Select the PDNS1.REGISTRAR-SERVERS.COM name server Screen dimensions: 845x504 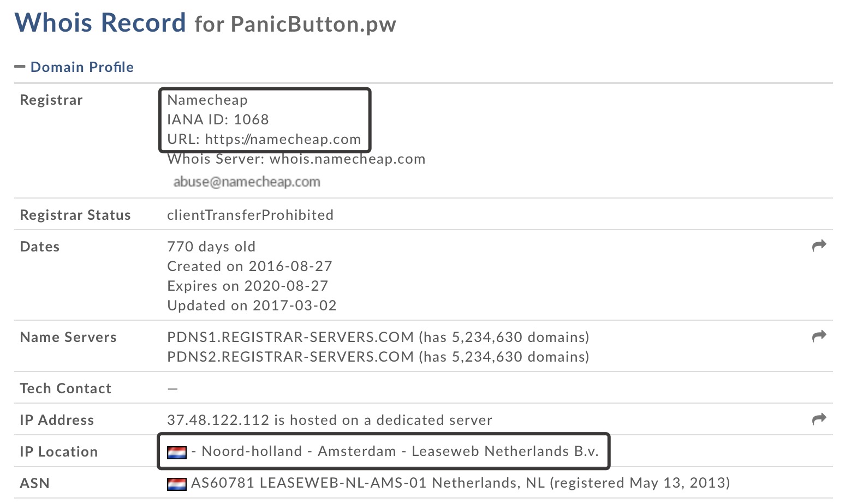click(x=290, y=337)
